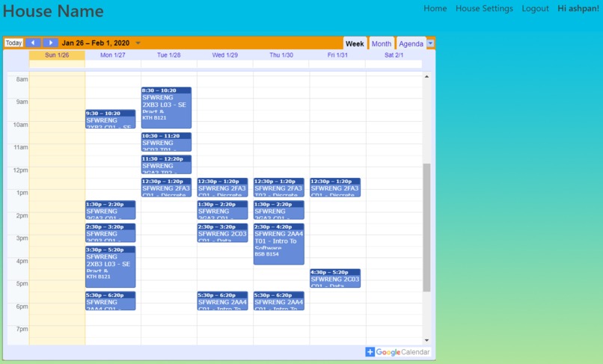The width and height of the screenshot is (603, 364).
Task: Open Thursday 12:30p – 1:20p SFWRENG 2FA3 event
Action: (x=279, y=187)
